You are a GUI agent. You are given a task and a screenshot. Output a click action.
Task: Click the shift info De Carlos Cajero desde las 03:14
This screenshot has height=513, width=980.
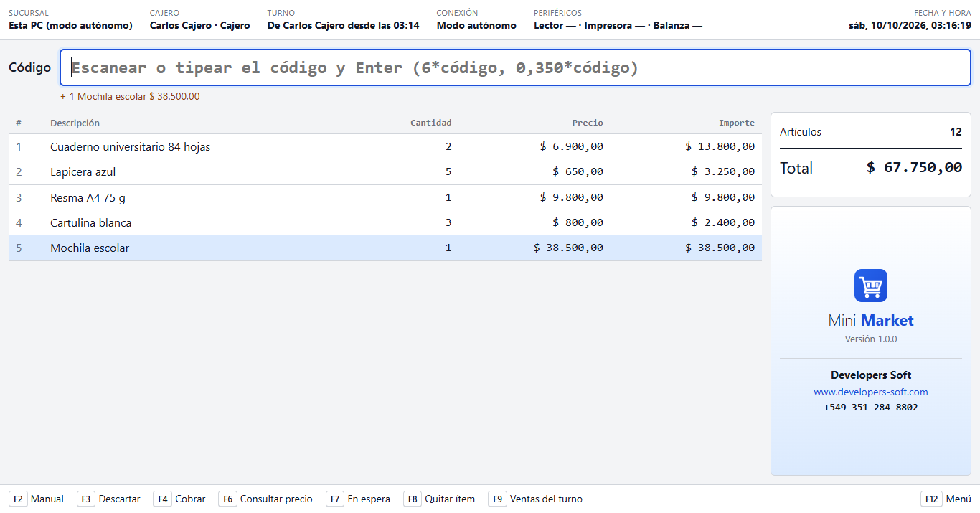[x=344, y=25]
